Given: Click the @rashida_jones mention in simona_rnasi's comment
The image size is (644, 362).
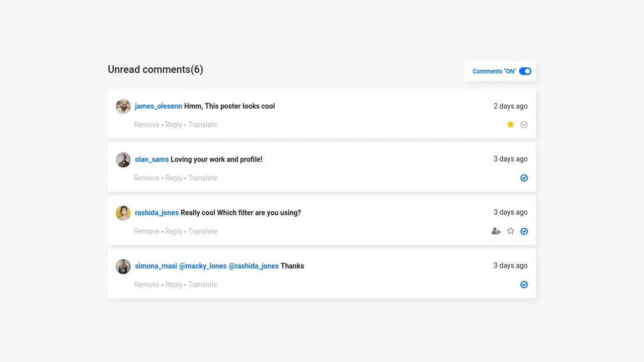Looking at the screenshot, I should (254, 266).
